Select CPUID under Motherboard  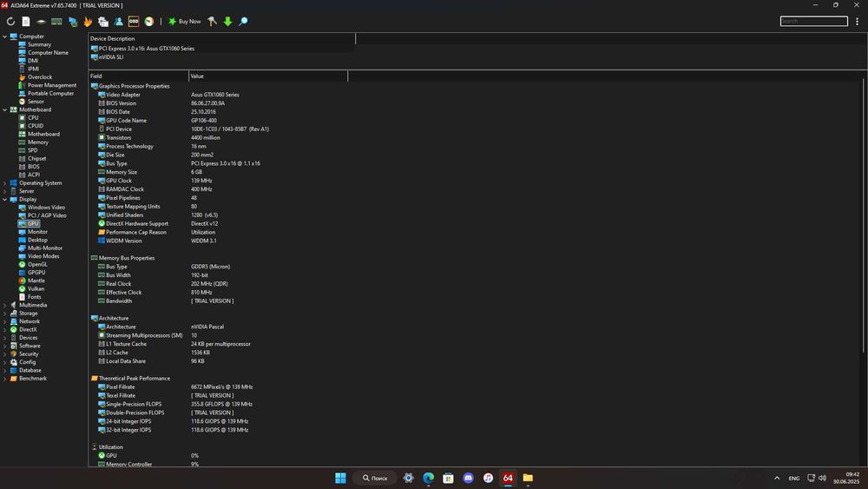click(x=36, y=126)
